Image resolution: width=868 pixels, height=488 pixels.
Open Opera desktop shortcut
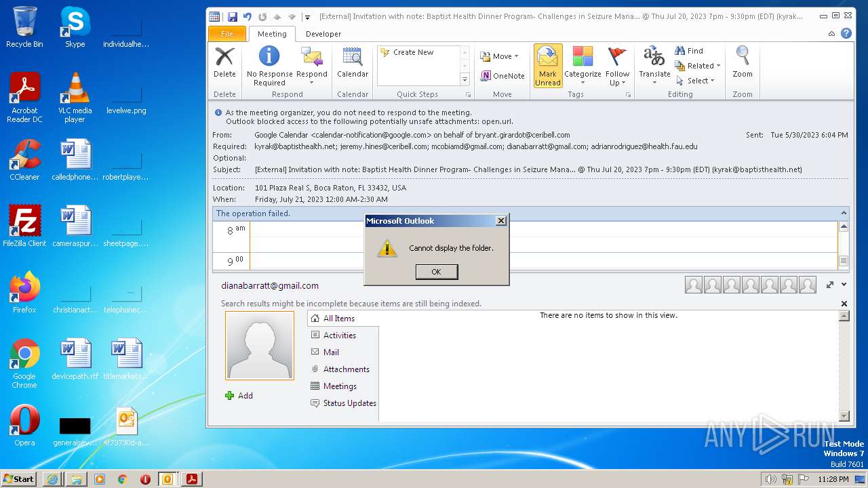point(24,426)
